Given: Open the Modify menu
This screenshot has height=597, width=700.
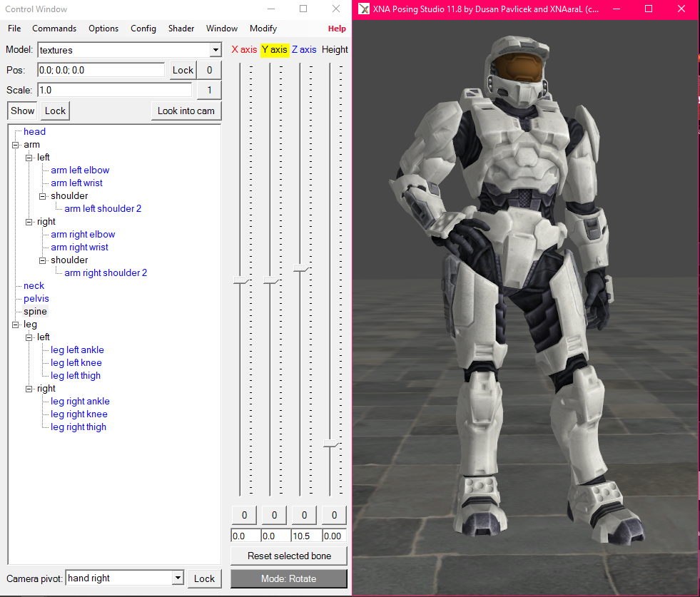Looking at the screenshot, I should [263, 29].
